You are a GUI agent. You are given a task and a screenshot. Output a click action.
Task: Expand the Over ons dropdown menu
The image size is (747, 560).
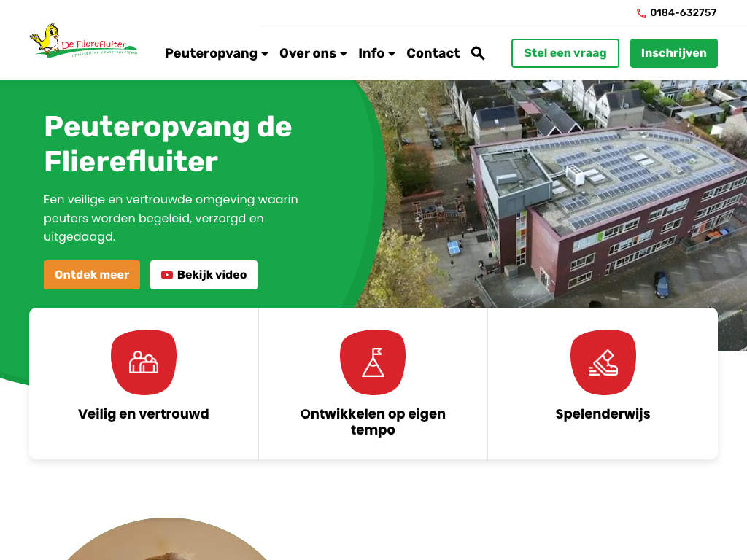click(x=313, y=53)
